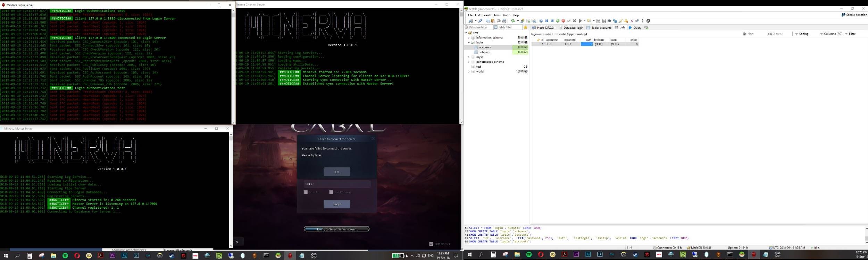Click green plus Insert row icon
Viewport: 868px width, 260px height.
[558, 21]
